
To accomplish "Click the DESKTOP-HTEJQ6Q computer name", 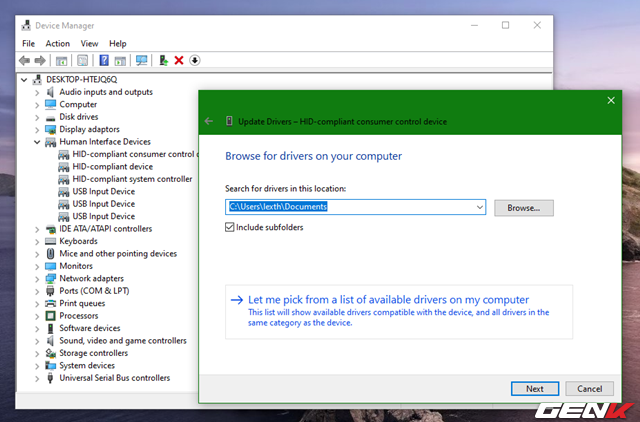I will click(82, 80).
